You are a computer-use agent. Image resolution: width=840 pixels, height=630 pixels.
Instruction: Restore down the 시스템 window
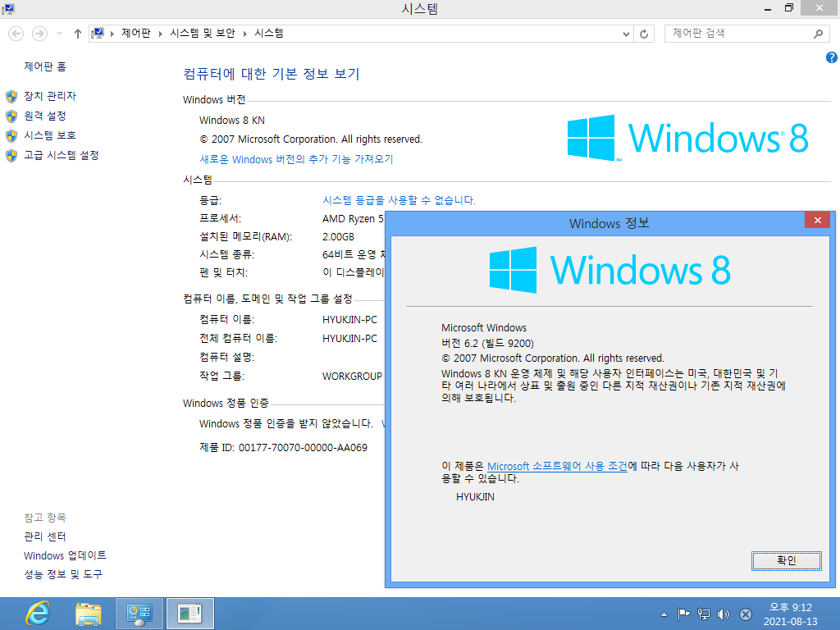(788, 8)
